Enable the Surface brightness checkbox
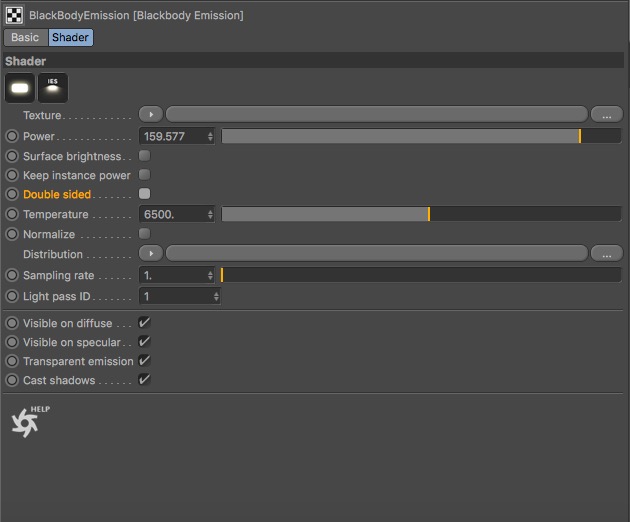630x522 pixels. coord(145,156)
